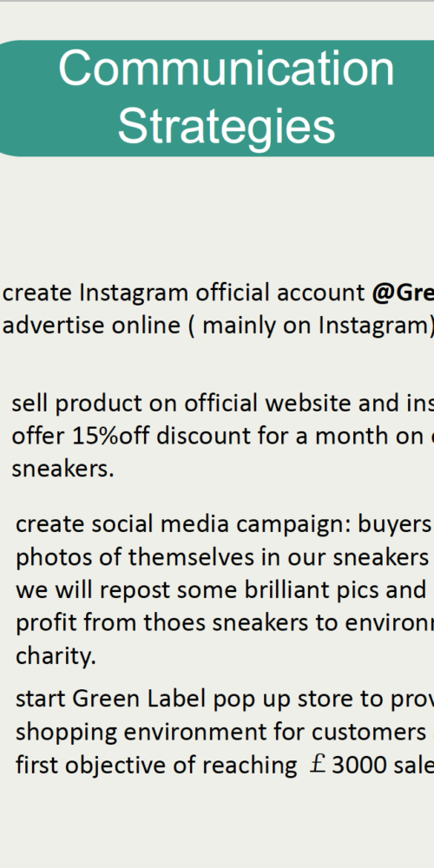Screen dimensions: 434x868
Task: Click the "£3000" sales figure text
Action: (349, 765)
